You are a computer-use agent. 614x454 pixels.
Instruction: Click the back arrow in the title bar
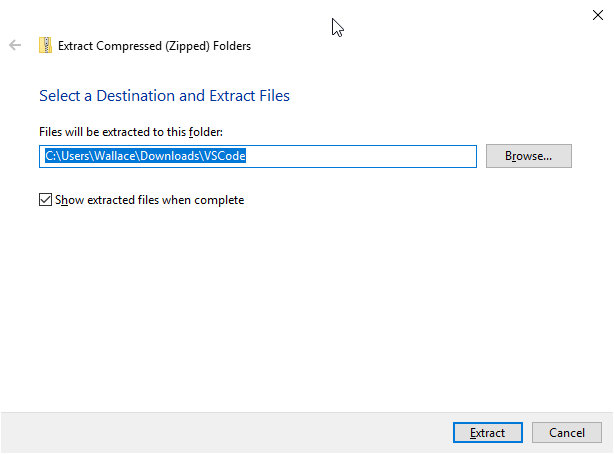tap(15, 45)
